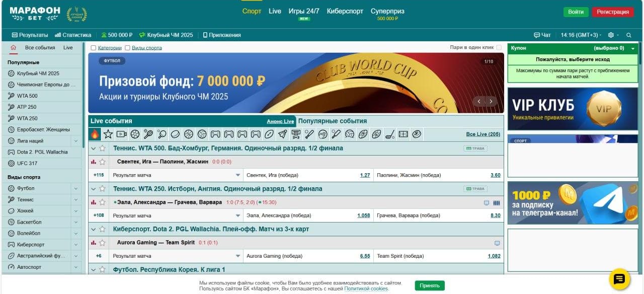The height and width of the screenshot is (294, 644).
Task: Open stream icon for Aurora Gaming — Team Spirit
Action: click(497, 243)
